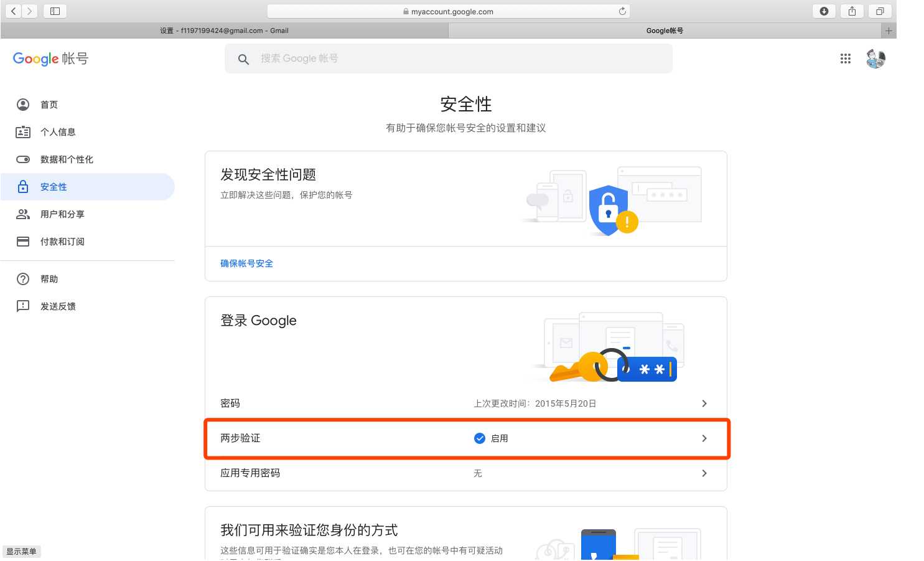This screenshot has height=561, width=924.
Task: Go forward with Safari's forward arrow
Action: pyautogui.click(x=29, y=11)
